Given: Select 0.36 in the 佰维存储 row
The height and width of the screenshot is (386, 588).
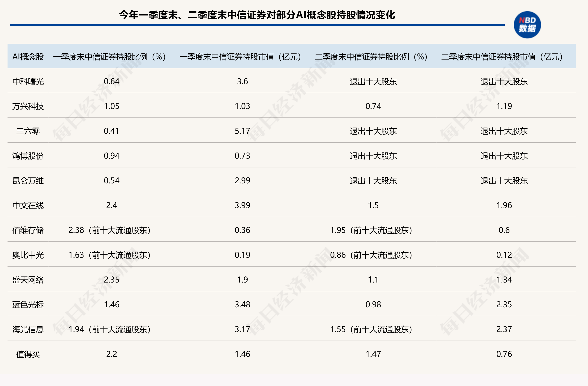Looking at the screenshot, I should click(x=242, y=230).
